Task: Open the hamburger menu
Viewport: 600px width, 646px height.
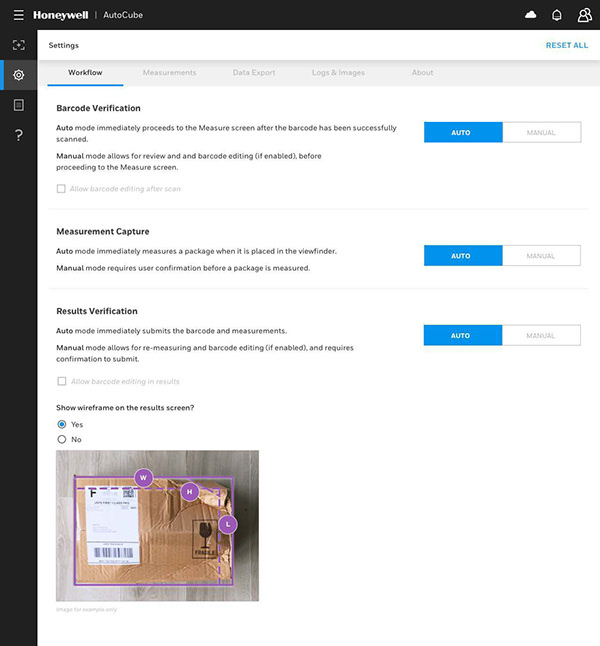Action: [19, 15]
